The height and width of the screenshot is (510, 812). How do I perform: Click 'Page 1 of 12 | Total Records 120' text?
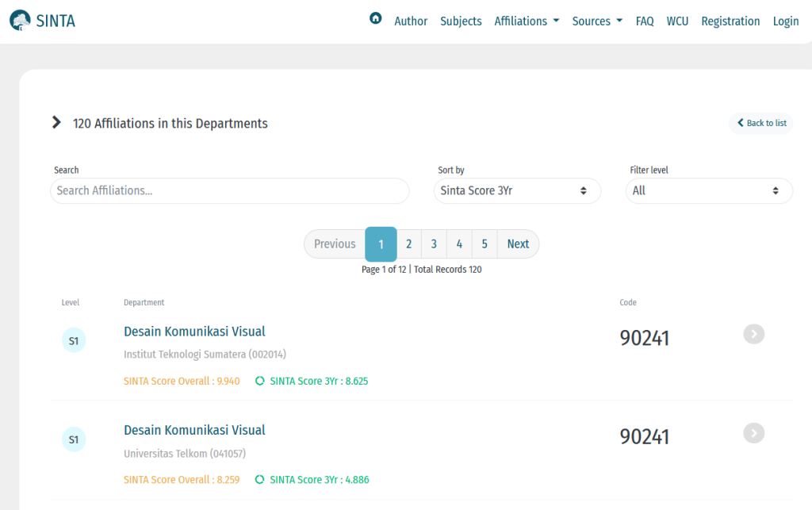point(422,270)
